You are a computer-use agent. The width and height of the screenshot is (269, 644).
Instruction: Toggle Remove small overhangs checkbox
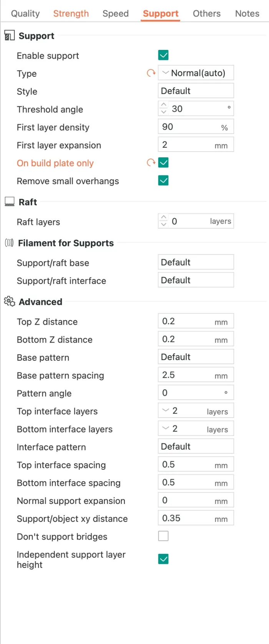163,180
